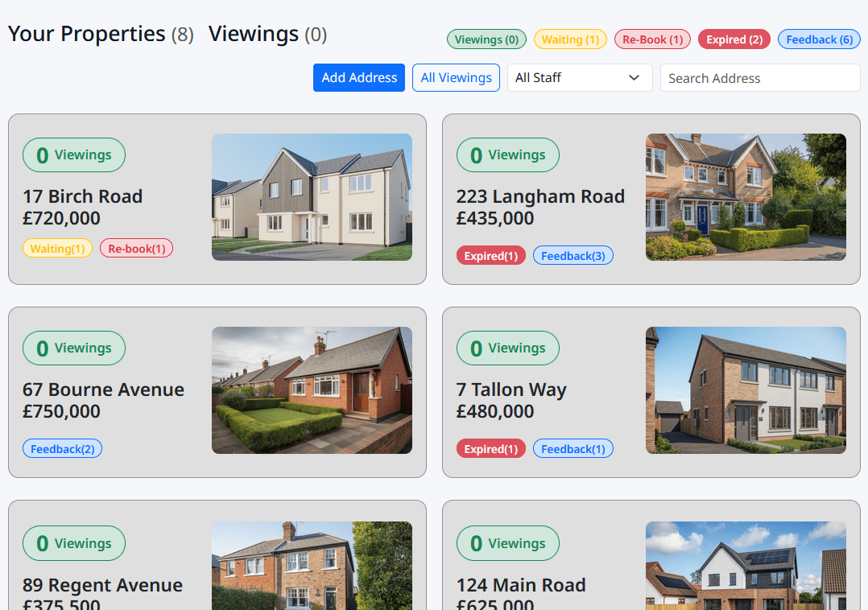868x610 pixels.
Task: Filter by Feedback (6) badge at top
Action: pos(819,39)
